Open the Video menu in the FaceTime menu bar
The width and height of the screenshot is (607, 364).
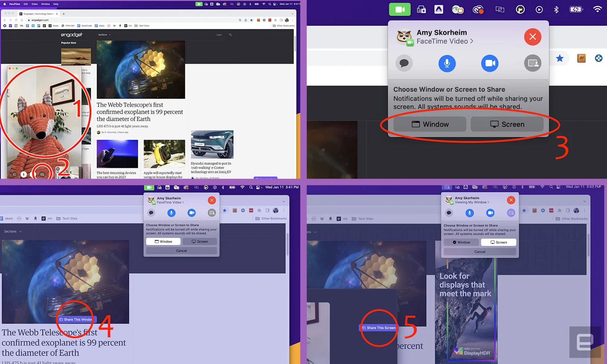(34, 4)
